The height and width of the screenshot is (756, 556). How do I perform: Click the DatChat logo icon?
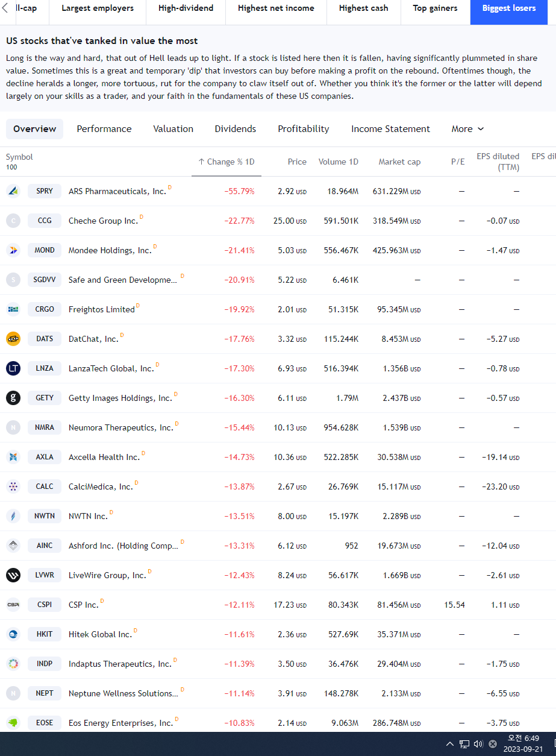click(13, 339)
